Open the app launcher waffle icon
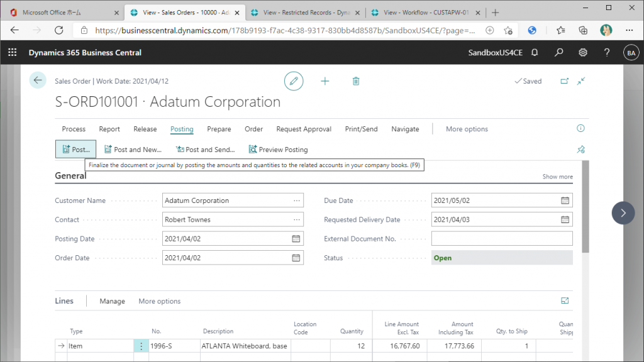 point(13,53)
